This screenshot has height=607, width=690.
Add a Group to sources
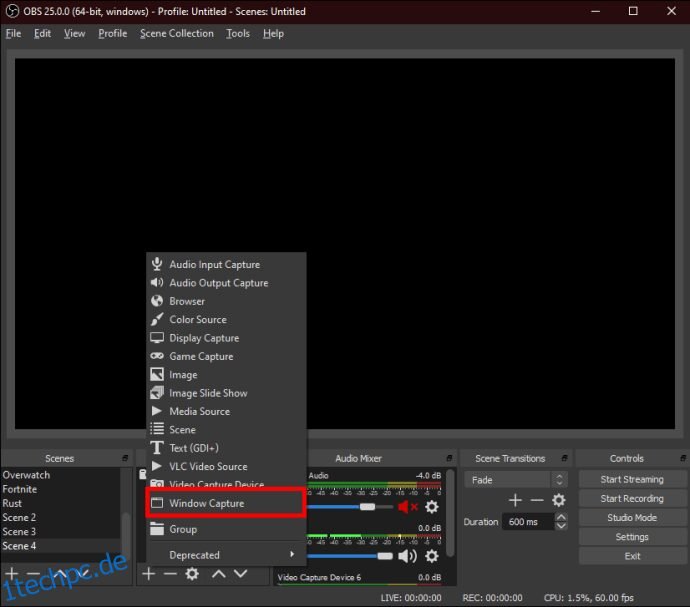(226, 529)
